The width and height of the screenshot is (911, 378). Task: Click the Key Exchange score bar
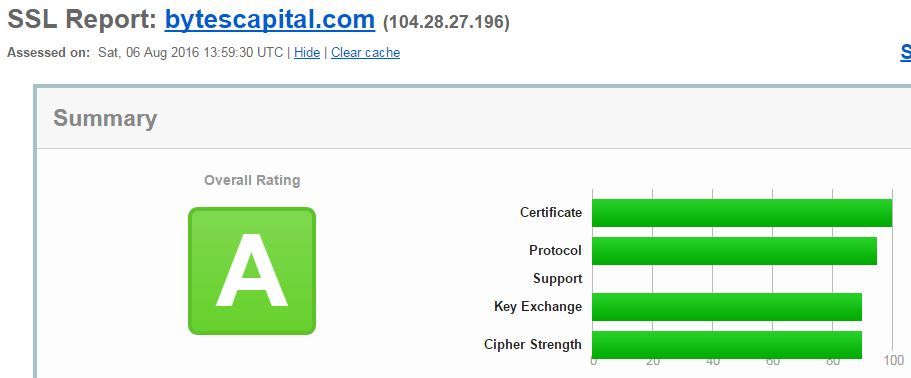727,307
